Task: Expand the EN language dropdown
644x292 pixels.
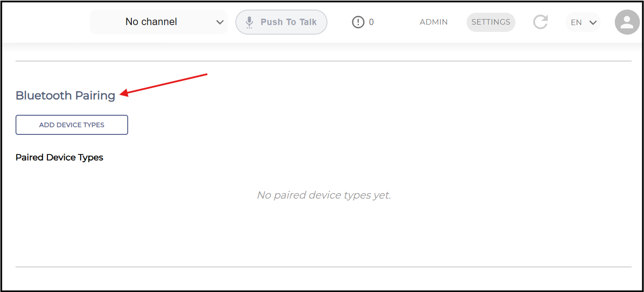Action: point(583,22)
